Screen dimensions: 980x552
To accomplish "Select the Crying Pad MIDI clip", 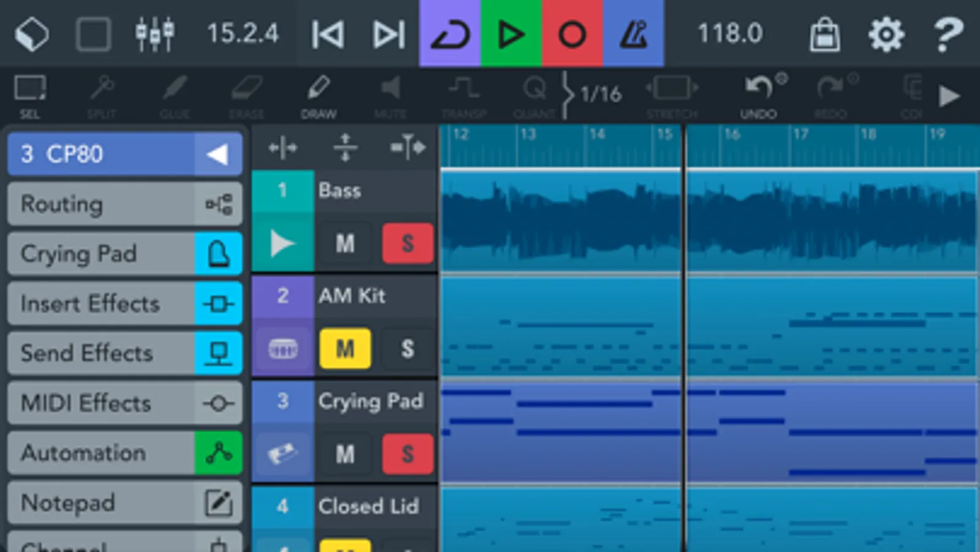I will coord(709,432).
